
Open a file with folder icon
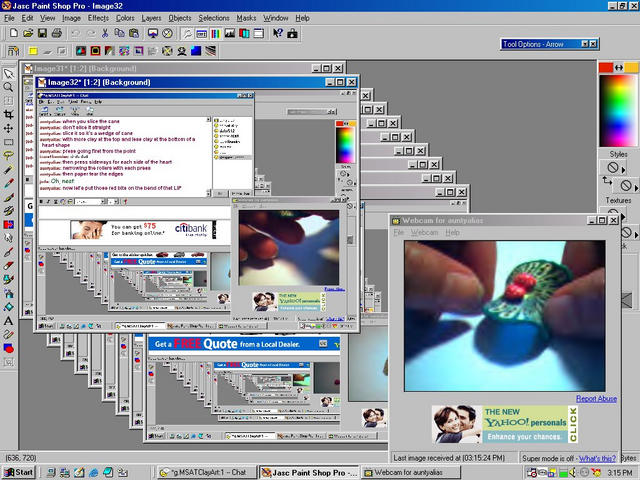click(28, 33)
